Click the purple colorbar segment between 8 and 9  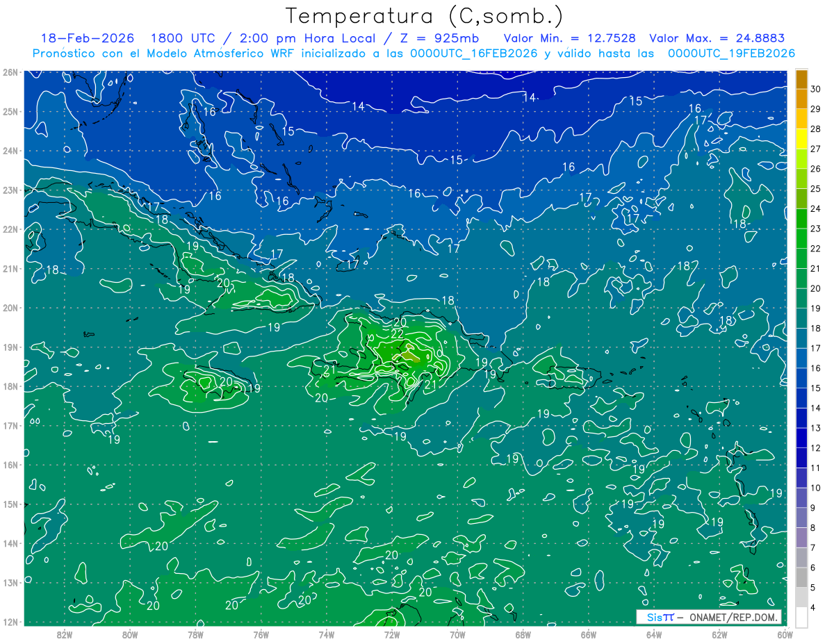pos(801,518)
